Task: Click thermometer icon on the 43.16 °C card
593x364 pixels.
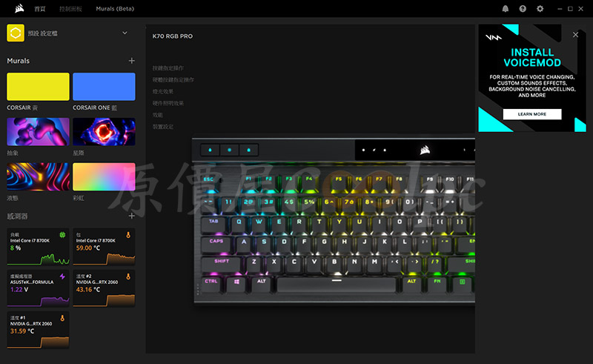Action: pyautogui.click(x=128, y=277)
